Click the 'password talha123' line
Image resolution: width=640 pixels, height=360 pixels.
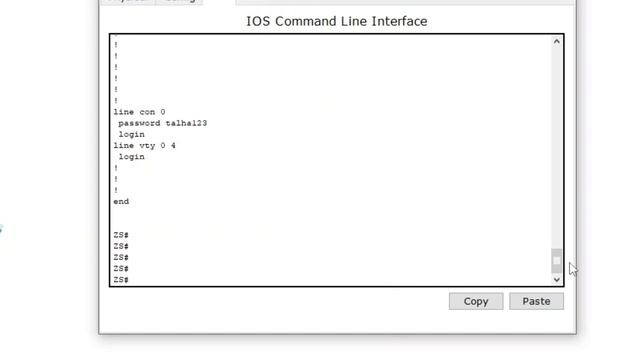click(162, 123)
